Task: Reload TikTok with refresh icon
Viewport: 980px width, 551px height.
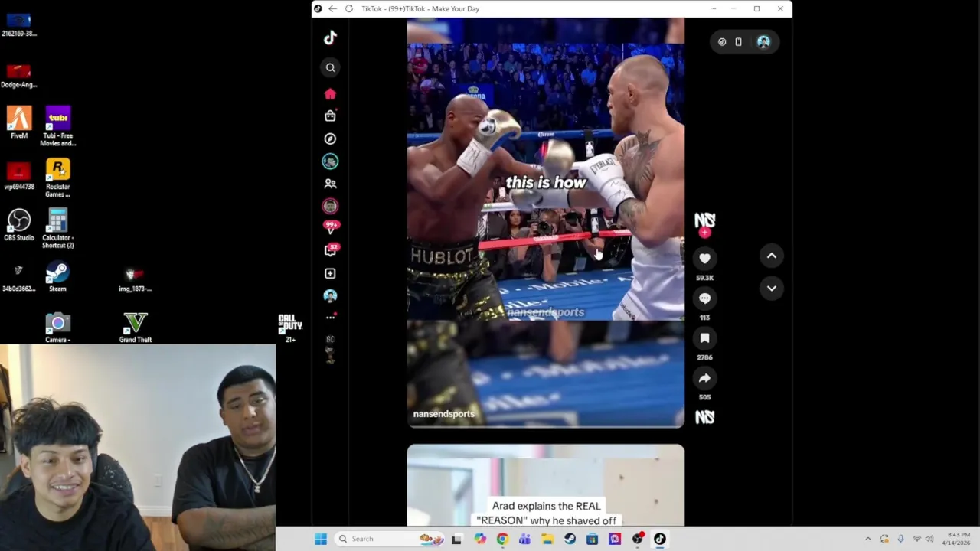Action: [x=349, y=8]
